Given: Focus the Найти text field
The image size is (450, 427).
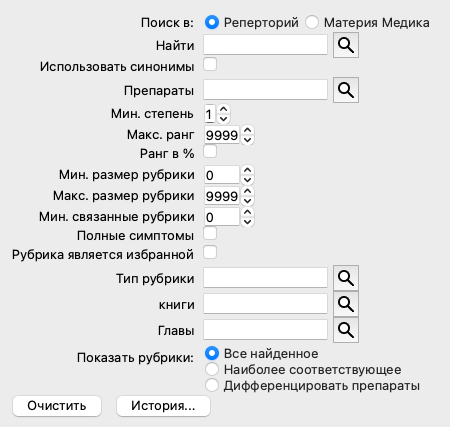Looking at the screenshot, I should point(265,45).
